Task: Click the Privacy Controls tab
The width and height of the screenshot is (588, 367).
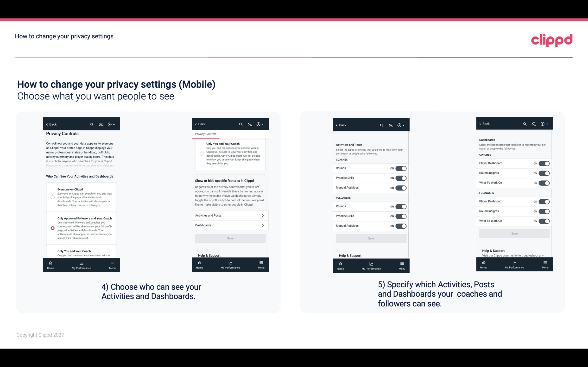Action: coord(206,134)
